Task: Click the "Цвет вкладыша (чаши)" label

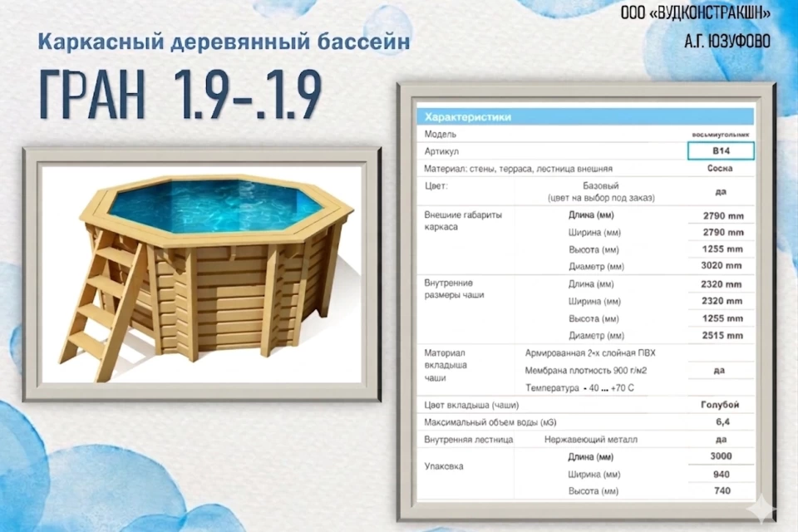Action: [x=471, y=406]
